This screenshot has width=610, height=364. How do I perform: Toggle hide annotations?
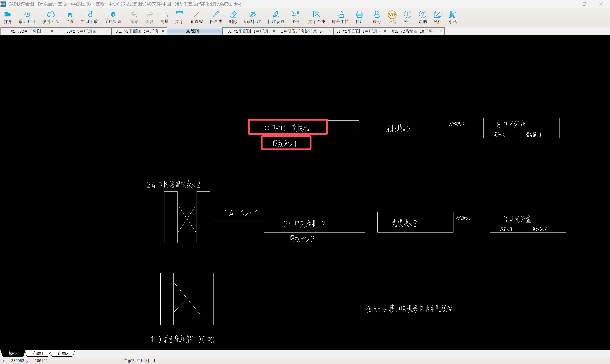click(x=252, y=17)
